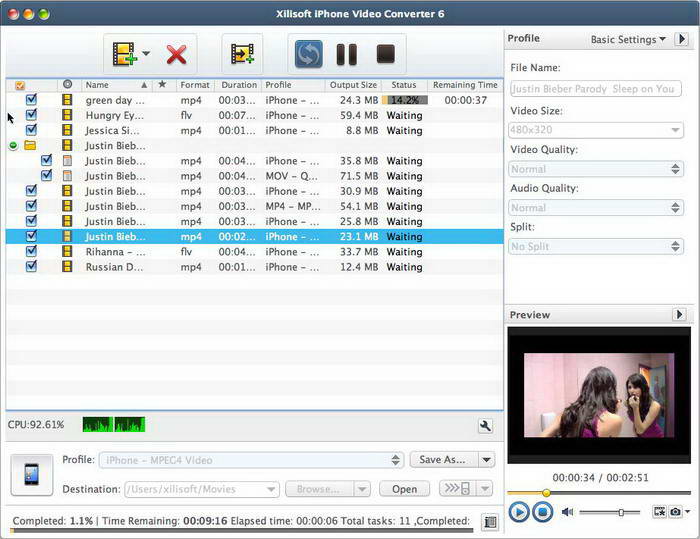Screen dimensions: 700x539
Task: Sort by the Status column header
Action: [x=404, y=85]
